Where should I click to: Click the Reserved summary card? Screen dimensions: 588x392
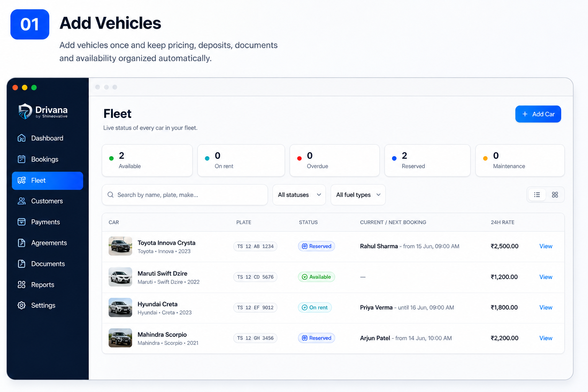pos(427,160)
